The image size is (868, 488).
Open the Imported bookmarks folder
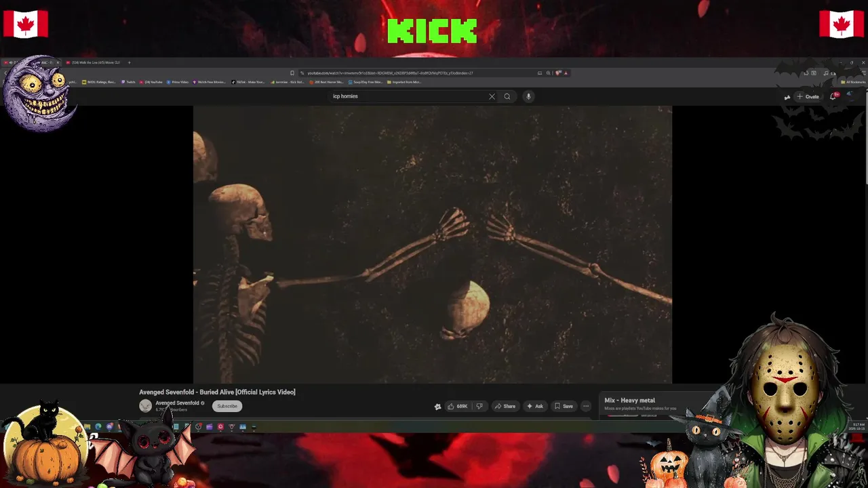coord(404,82)
